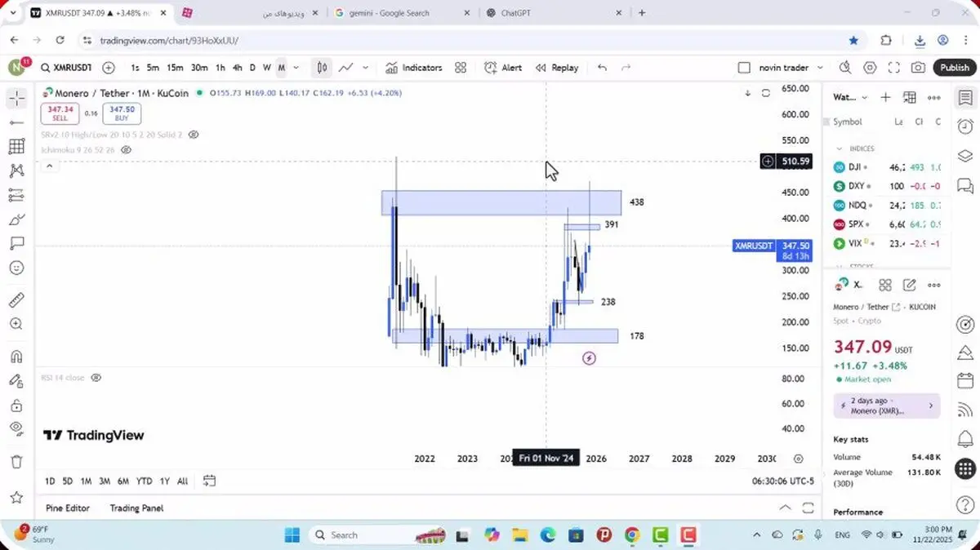This screenshot has height=550, width=980.
Task: Select SPX in the watchlist
Action: tap(888, 224)
